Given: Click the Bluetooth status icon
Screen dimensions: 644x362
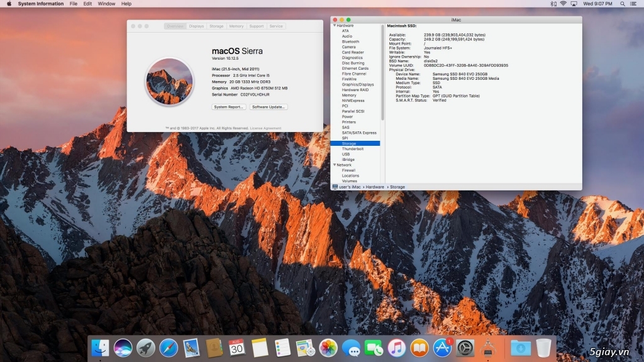Looking at the screenshot, I should click(x=553, y=4).
